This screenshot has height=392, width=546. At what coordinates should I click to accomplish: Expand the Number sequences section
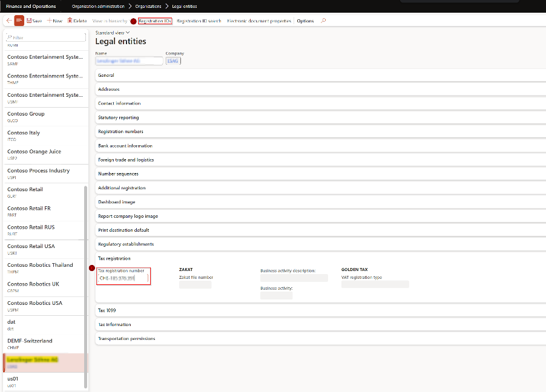[x=320, y=174]
